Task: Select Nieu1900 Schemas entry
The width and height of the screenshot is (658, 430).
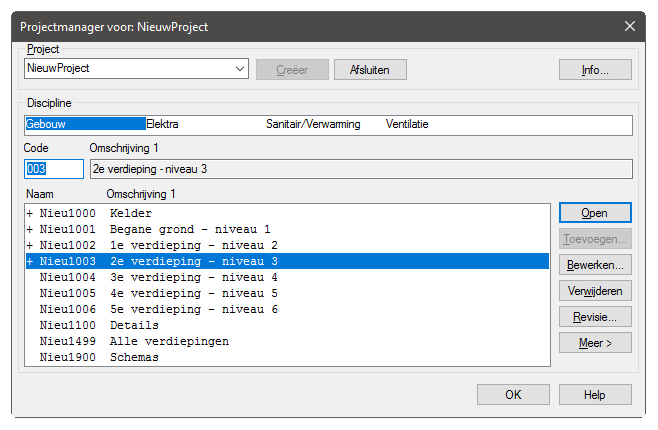Action: (x=100, y=357)
